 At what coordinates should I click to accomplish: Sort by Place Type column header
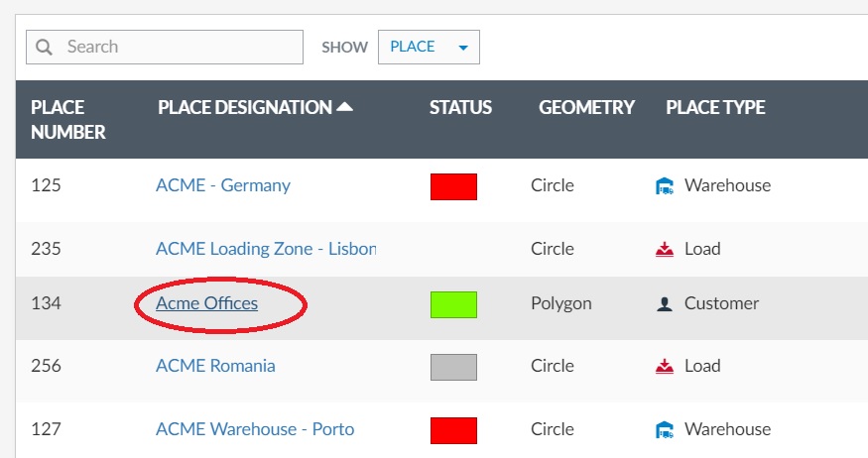click(x=715, y=107)
